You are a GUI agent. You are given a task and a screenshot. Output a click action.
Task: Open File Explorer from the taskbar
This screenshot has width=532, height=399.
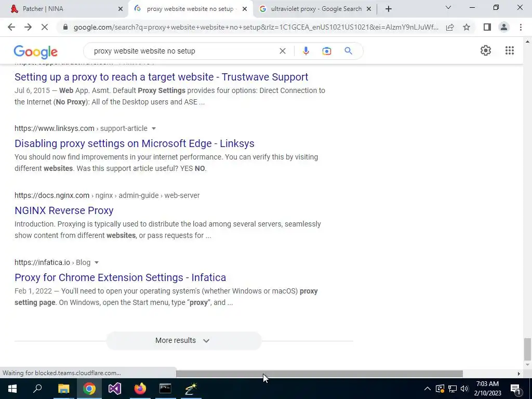63,389
